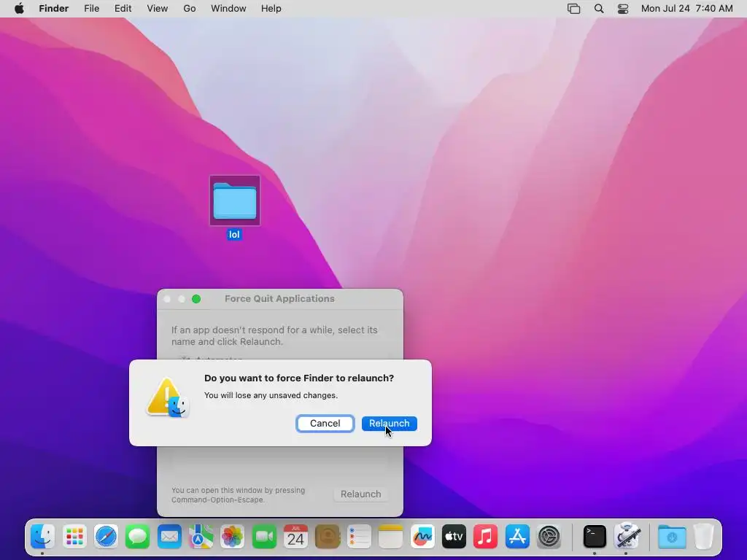Screen dimensions: 747x560
Task: Open Messages app in the Dock
Action: tap(138, 536)
